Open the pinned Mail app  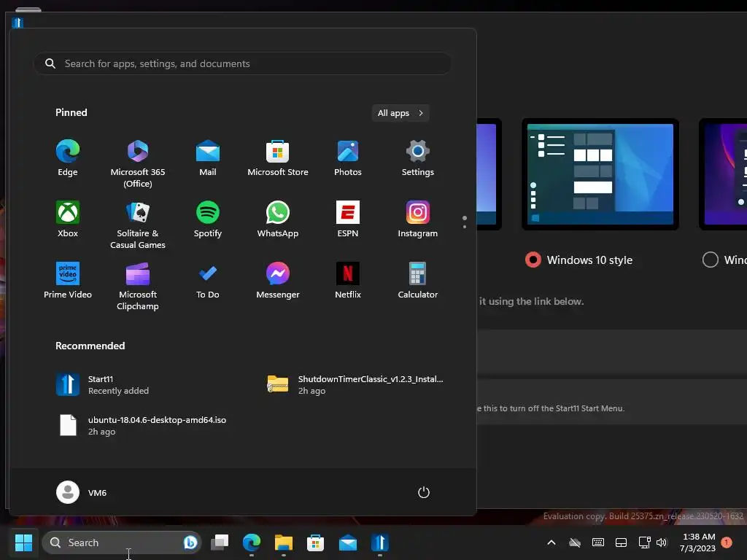[x=208, y=158]
